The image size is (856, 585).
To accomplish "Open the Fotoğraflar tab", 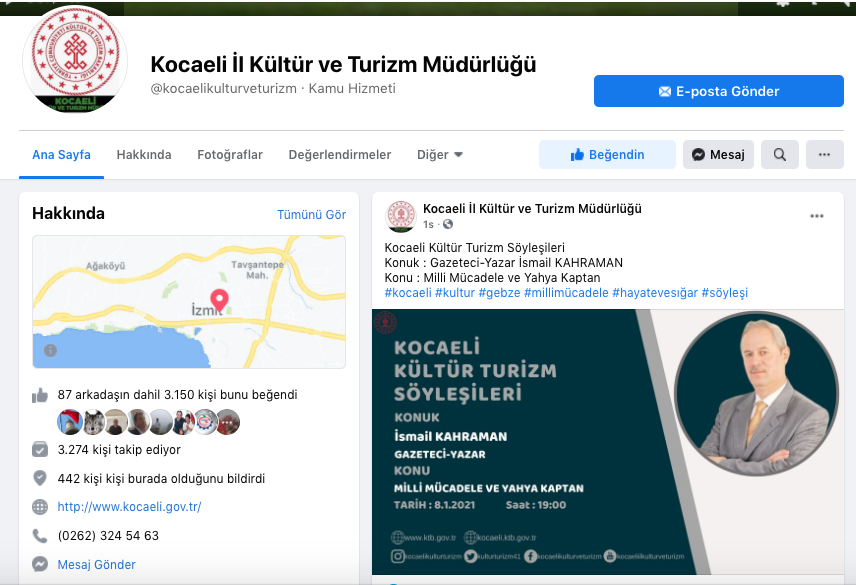I will (x=230, y=155).
